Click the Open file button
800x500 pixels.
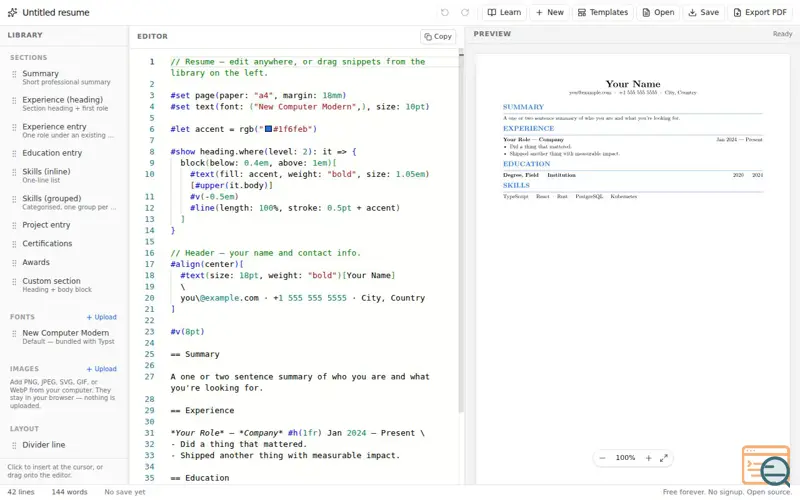click(658, 12)
